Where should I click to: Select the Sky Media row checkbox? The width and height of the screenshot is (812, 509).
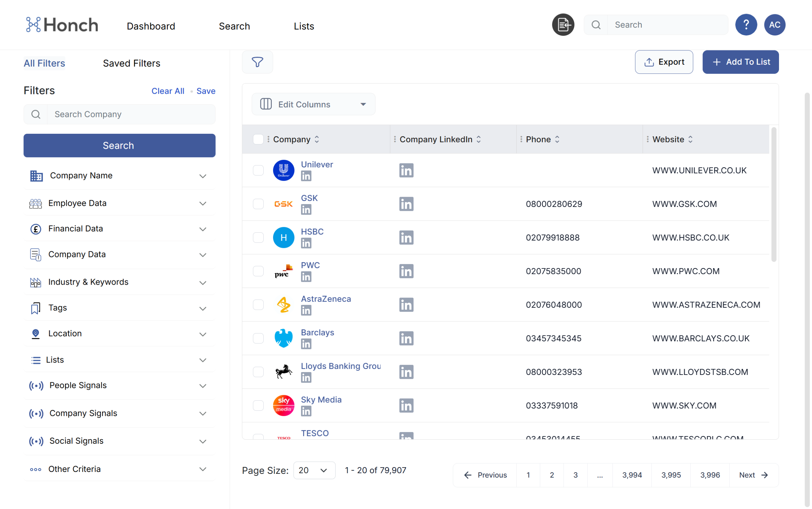258,405
